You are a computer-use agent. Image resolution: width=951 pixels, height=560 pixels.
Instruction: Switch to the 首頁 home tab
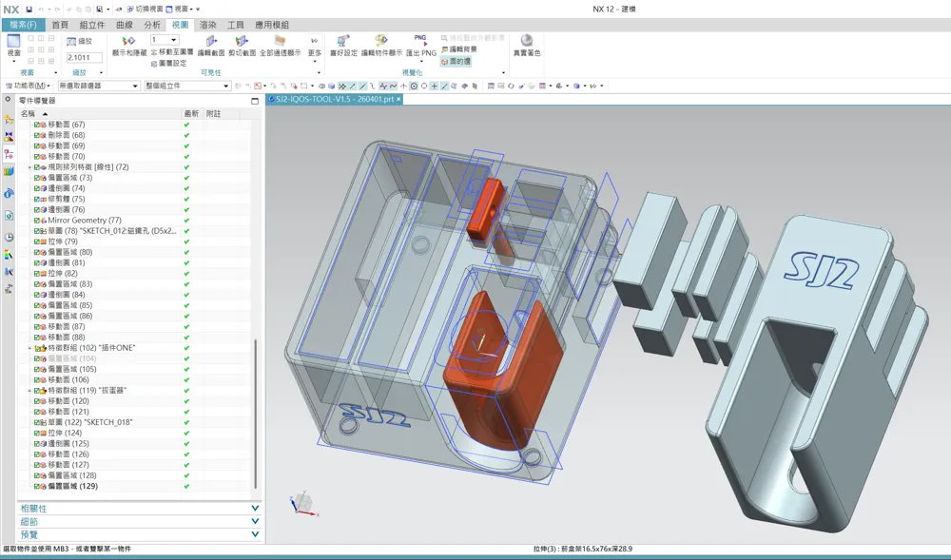click(x=60, y=25)
